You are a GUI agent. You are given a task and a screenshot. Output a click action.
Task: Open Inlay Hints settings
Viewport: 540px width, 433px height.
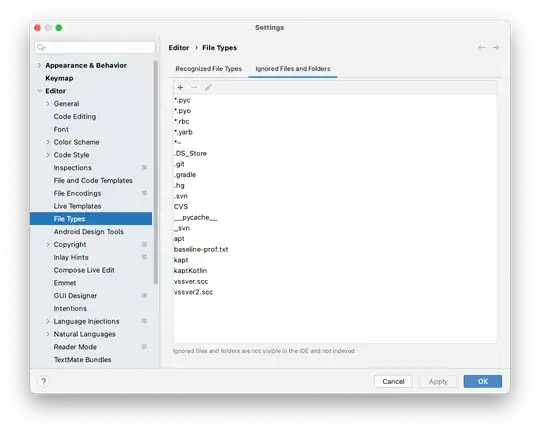(x=71, y=257)
